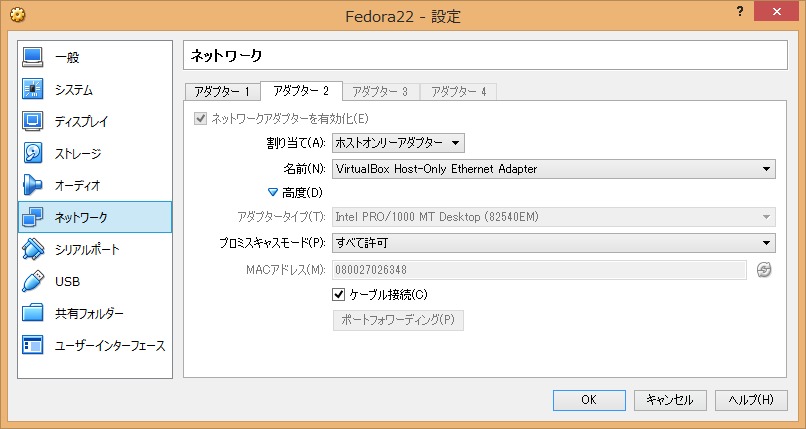The image size is (806, 429).
Task: Click the OK button
Action: pos(589,400)
